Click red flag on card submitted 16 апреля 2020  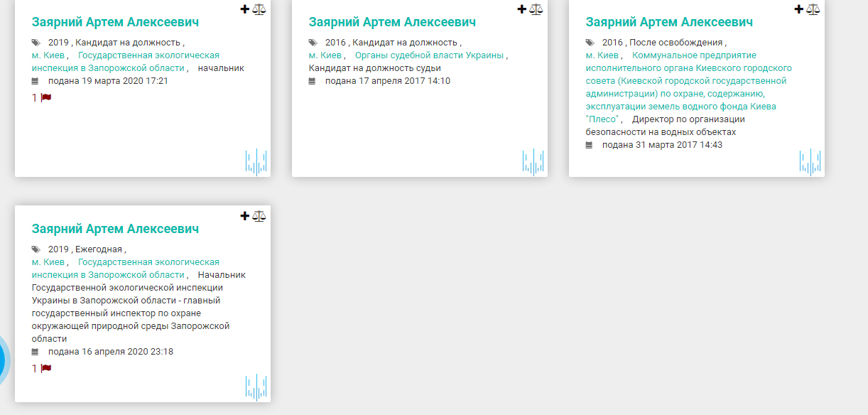tap(46, 368)
